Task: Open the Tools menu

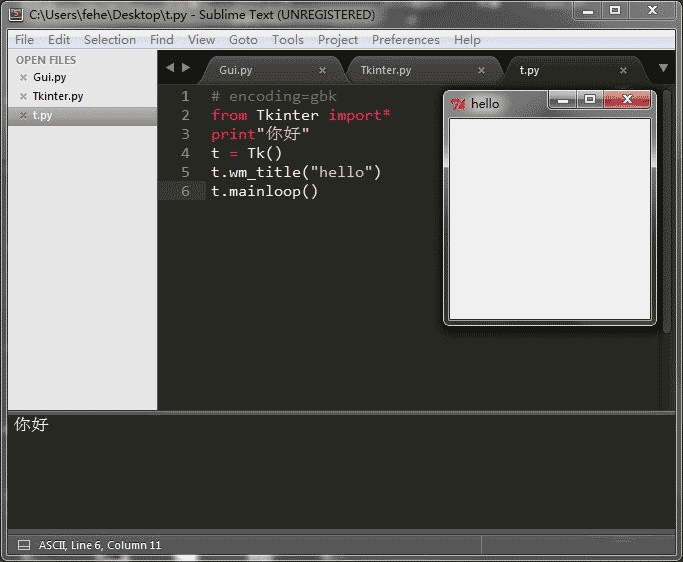Action: (x=287, y=40)
